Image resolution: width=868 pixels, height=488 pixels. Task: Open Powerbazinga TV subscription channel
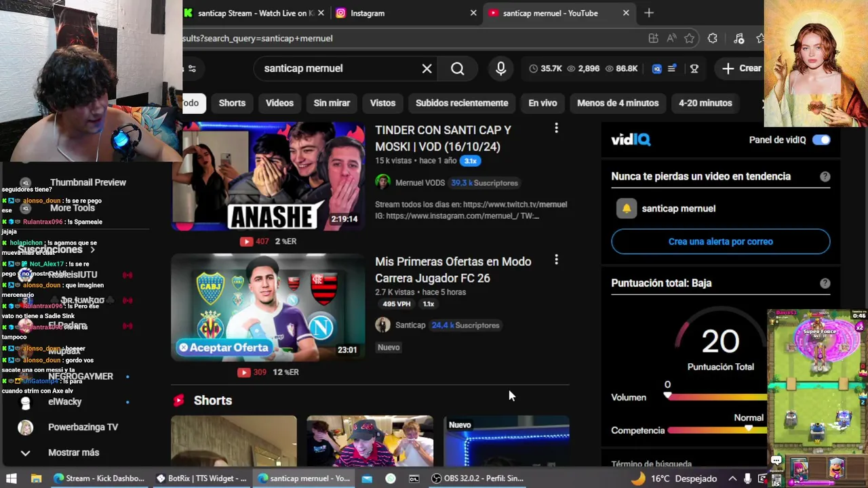83,427
